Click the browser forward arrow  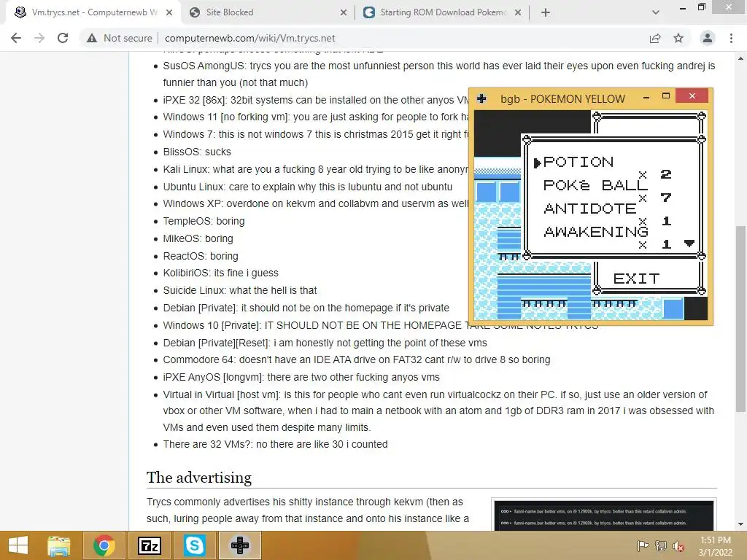click(39, 38)
